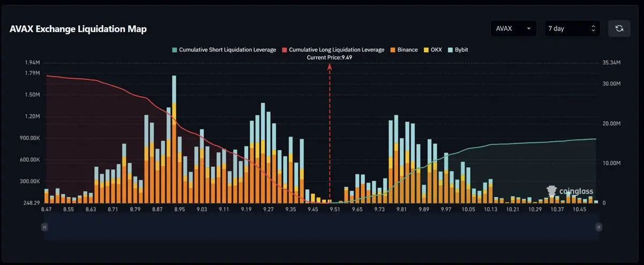This screenshot has height=265, width=644.
Task: Toggle Cumulative Short Liquidation Leverage legend
Action: tap(224, 50)
